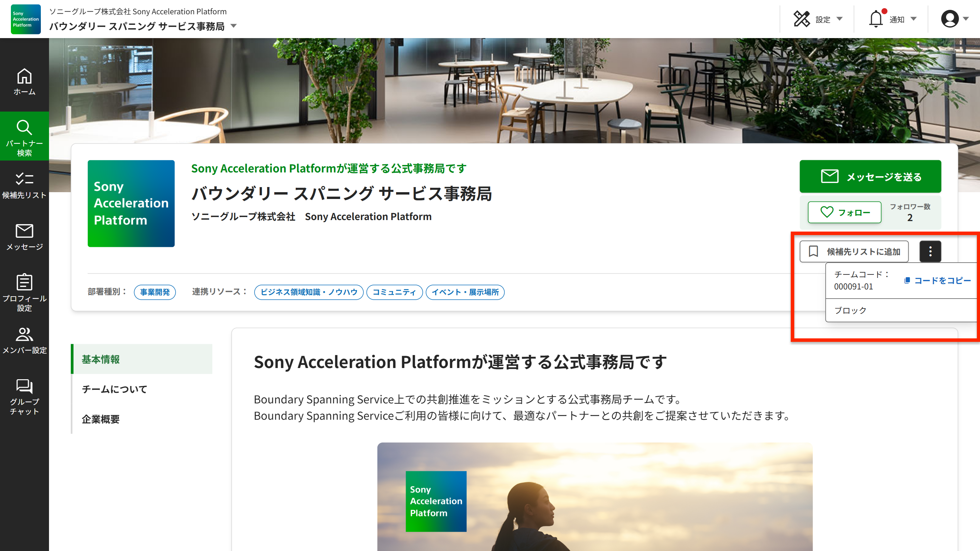980x551 pixels.
Task: Open メンバー設定 in the sidebar
Action: pos(24,340)
